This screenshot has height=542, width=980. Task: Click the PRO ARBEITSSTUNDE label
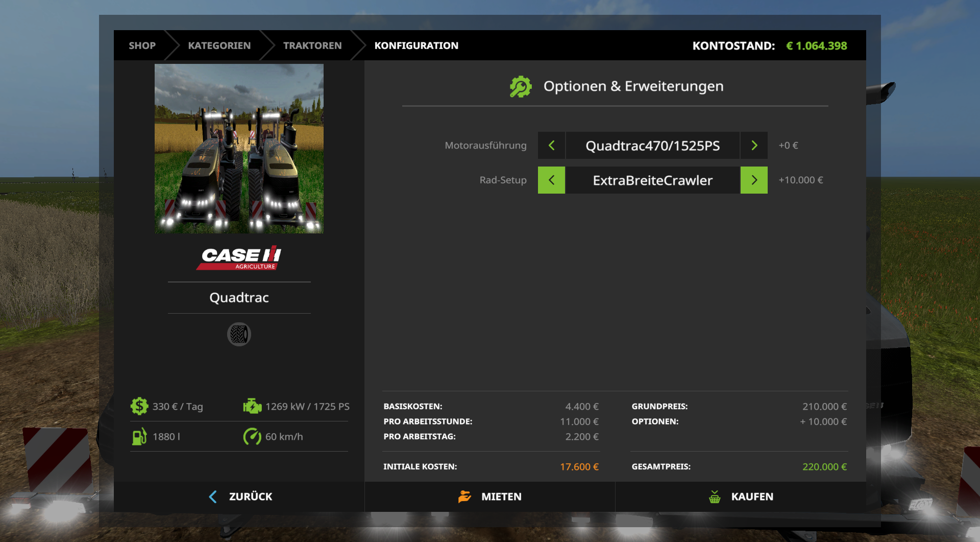[x=428, y=421]
